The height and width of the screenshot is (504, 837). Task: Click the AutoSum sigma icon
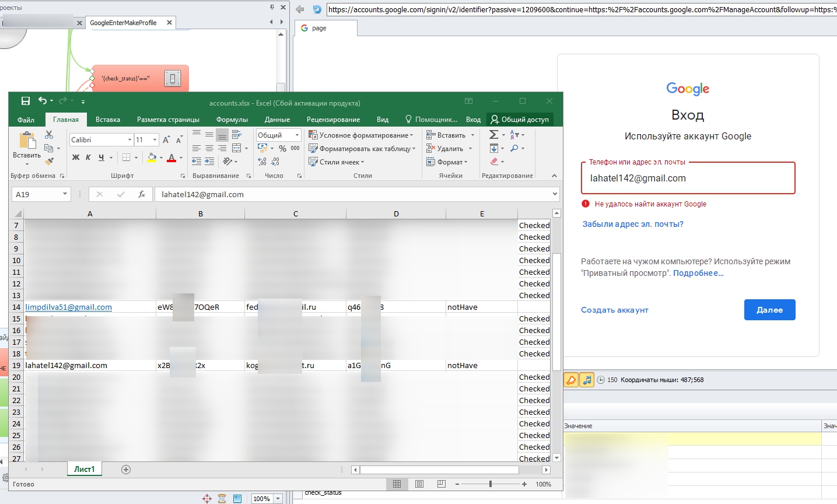click(x=493, y=135)
